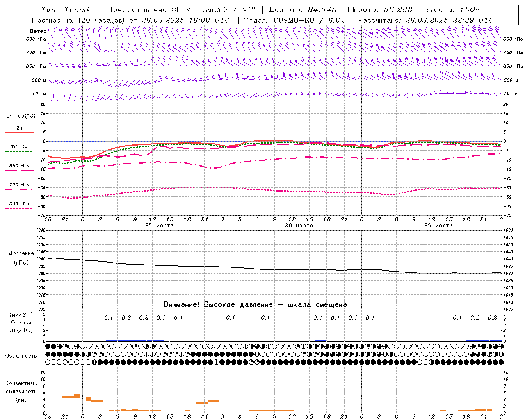This screenshot has height=420, width=525.
Task: Click the (мм/1ч.) precipitation unit label
Action: tap(21, 330)
